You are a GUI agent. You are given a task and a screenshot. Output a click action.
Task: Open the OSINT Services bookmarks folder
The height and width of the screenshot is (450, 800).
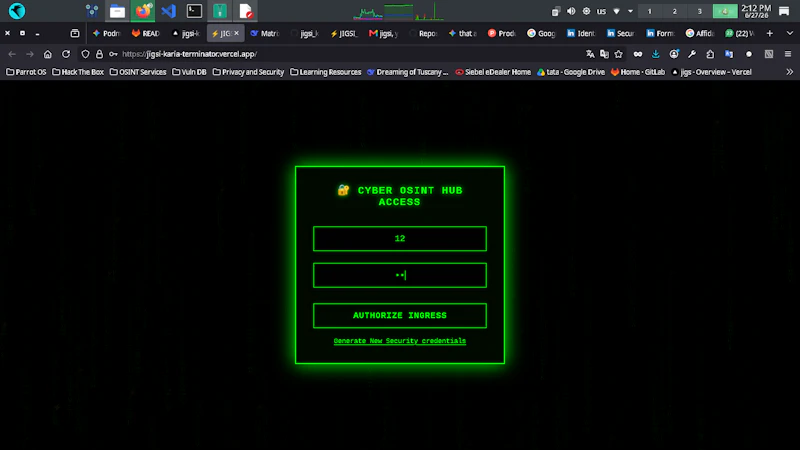138,72
